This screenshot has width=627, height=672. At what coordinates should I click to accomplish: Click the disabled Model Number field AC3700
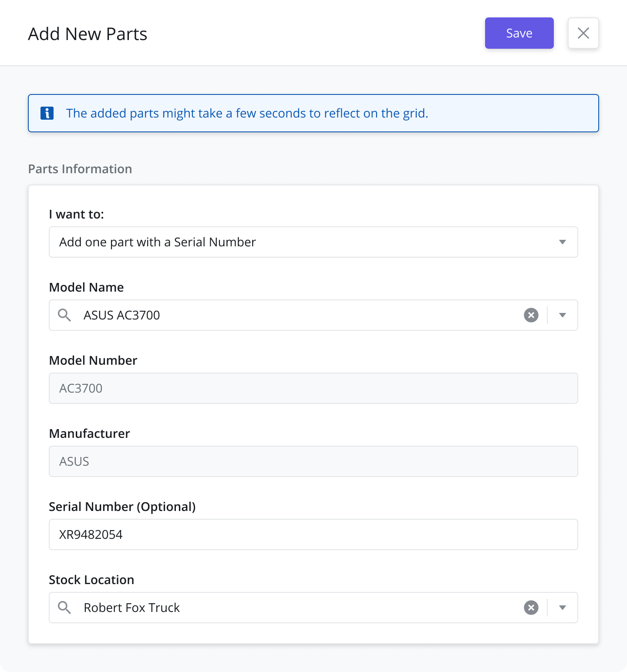313,388
